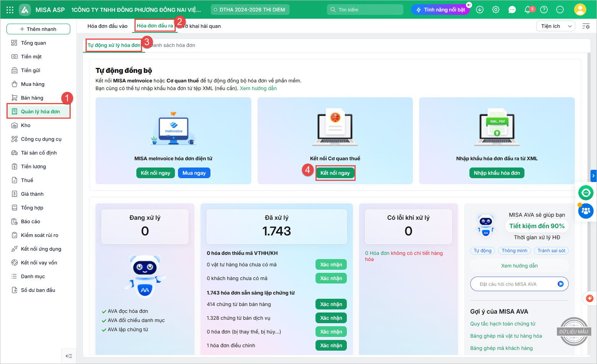597x364 pixels.
Task: Open Tiền lương in sidebar
Action: tap(38, 166)
